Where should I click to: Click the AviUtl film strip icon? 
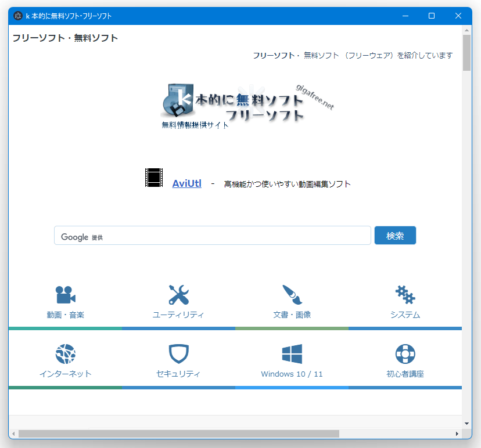click(154, 178)
